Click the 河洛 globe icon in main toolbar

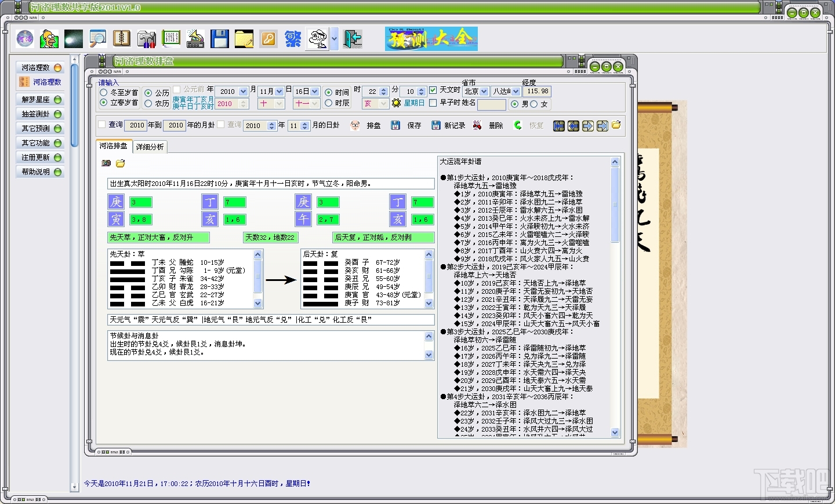(25, 39)
